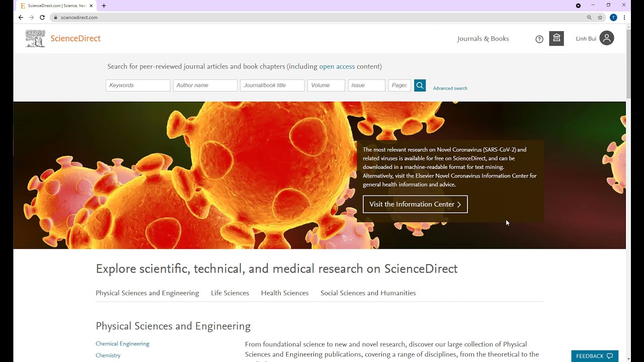Open the help question mark icon

(x=539, y=39)
